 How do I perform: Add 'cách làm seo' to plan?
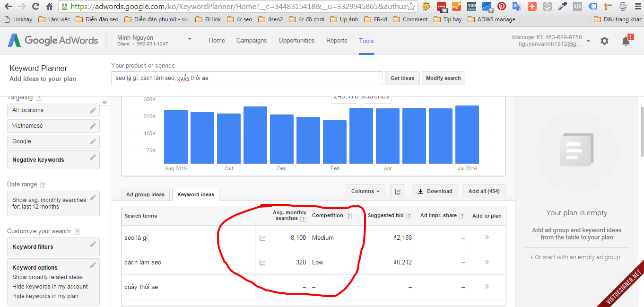tap(487, 262)
